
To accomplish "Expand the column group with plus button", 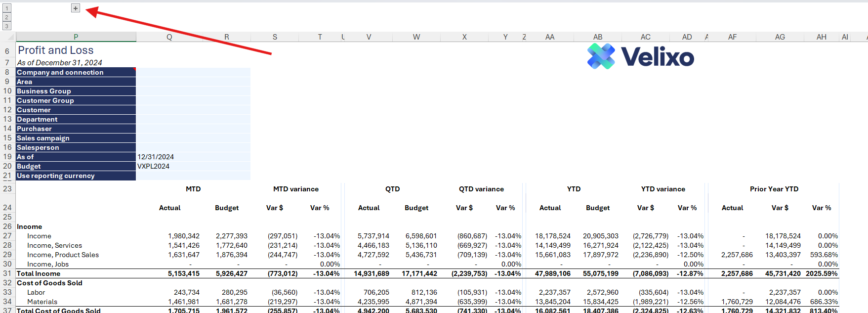I will (x=76, y=8).
